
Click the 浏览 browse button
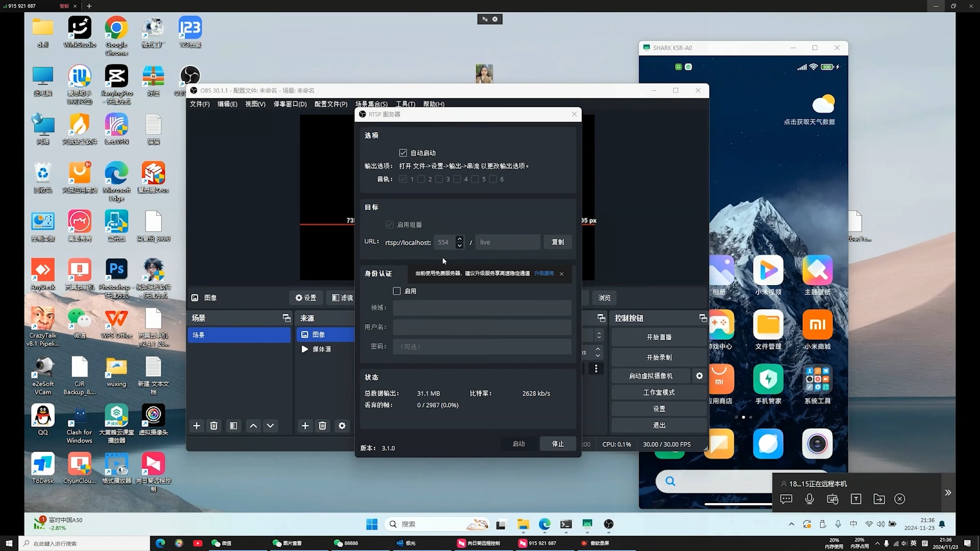[604, 297]
